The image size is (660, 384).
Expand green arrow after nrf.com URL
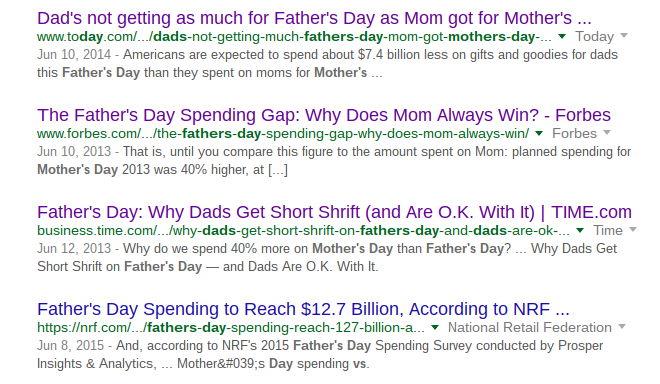(x=435, y=328)
